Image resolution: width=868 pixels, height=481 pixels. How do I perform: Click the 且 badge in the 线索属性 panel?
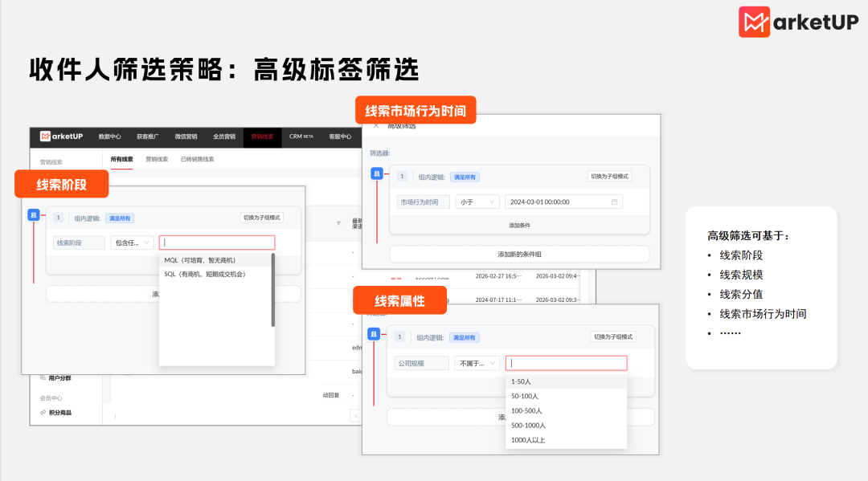click(374, 335)
